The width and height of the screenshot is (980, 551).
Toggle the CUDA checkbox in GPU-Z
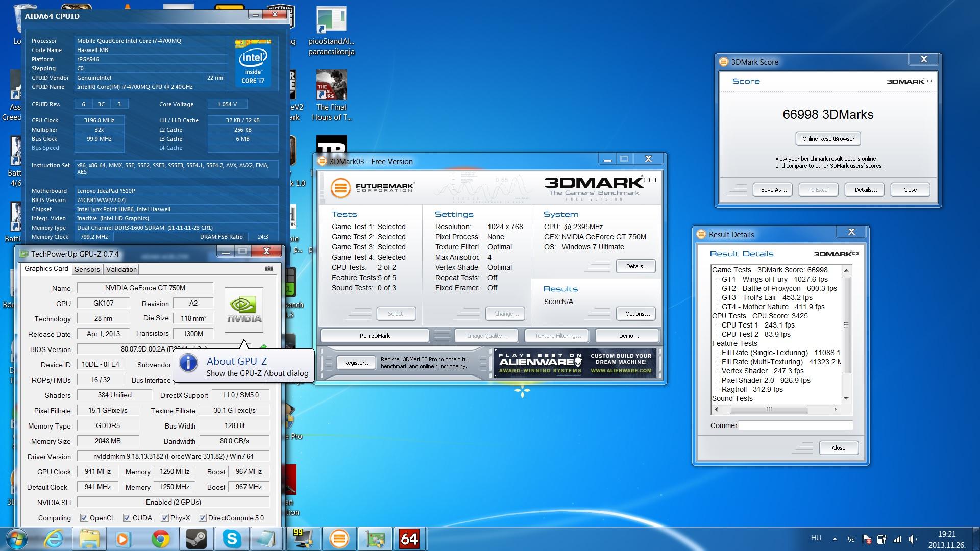(x=127, y=518)
